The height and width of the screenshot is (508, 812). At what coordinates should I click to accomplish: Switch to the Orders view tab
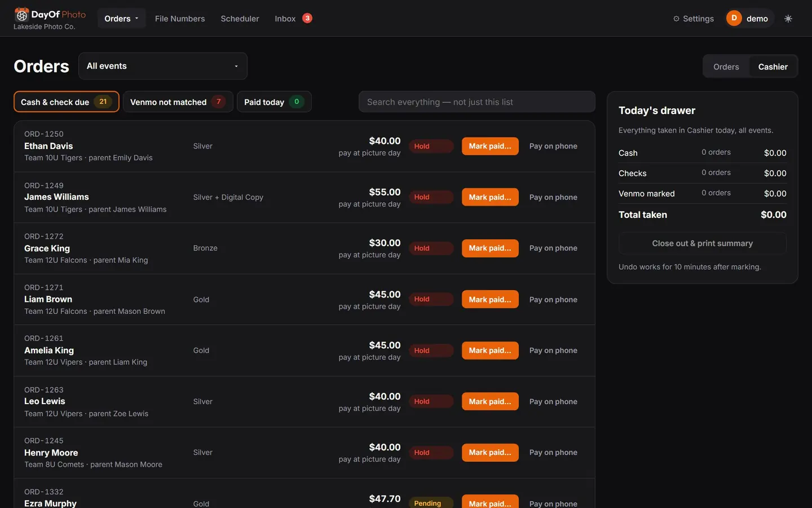coord(726,67)
